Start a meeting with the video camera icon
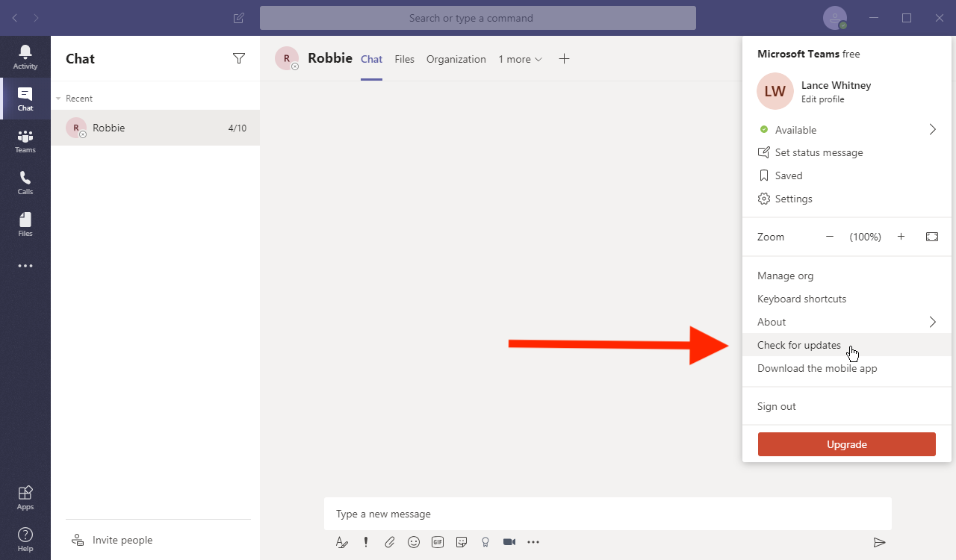The image size is (956, 560). tap(509, 542)
